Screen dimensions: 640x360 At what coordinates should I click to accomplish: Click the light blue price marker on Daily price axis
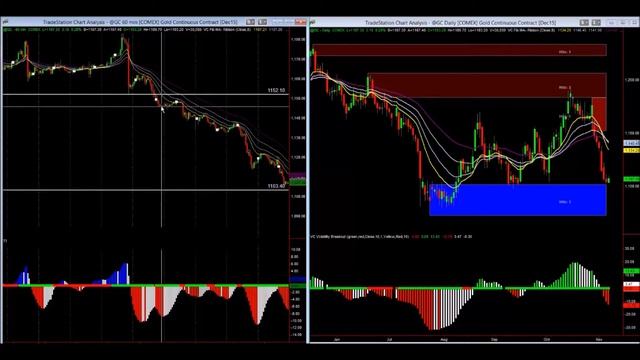(631, 143)
